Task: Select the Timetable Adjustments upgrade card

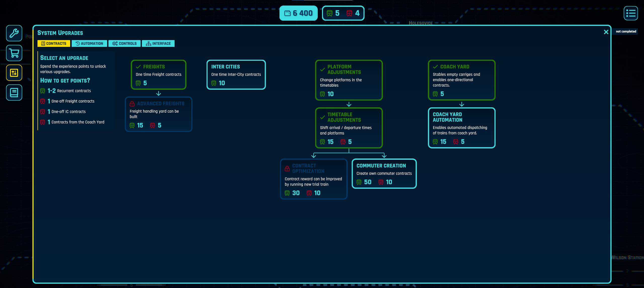Action: coord(349,128)
